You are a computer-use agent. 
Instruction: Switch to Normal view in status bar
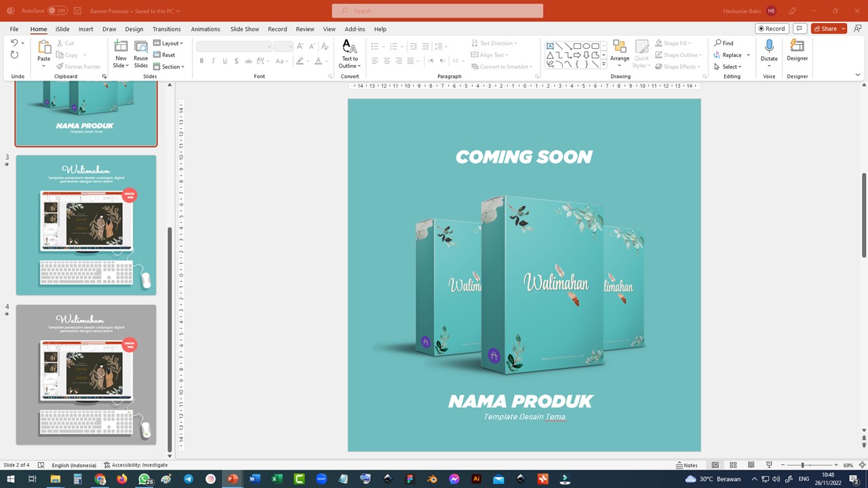pyautogui.click(x=715, y=465)
